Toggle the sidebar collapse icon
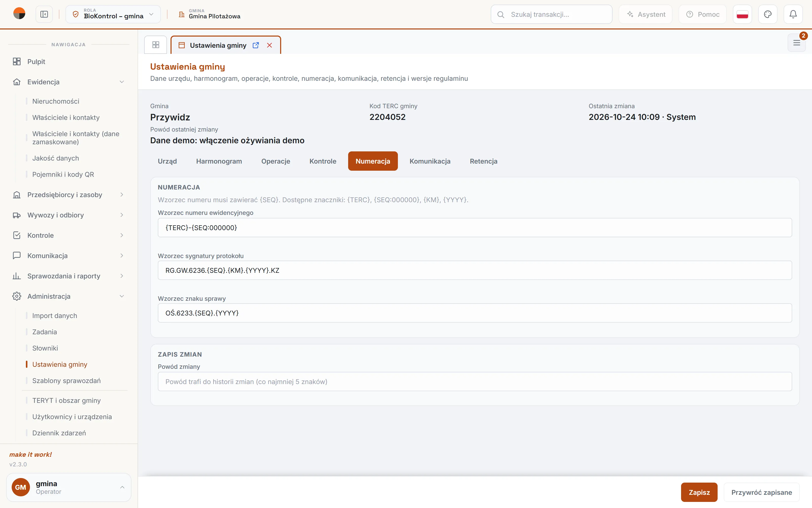 (44, 14)
